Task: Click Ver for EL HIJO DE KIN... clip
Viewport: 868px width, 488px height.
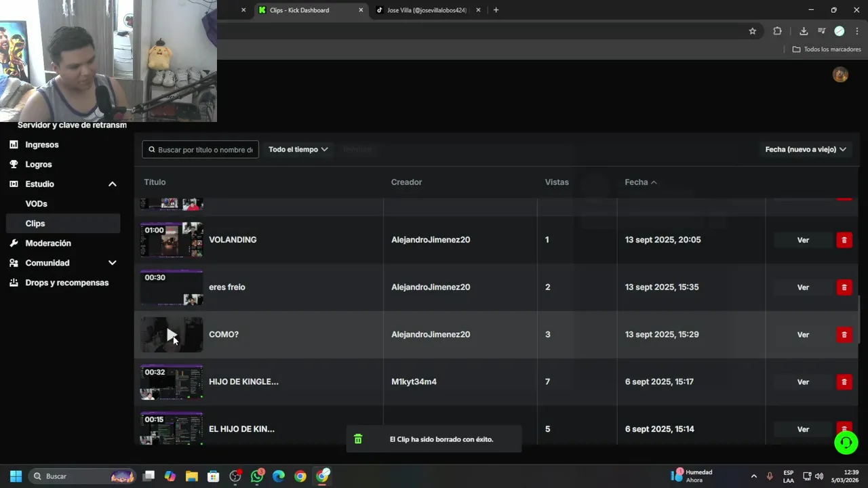Action: (x=803, y=429)
